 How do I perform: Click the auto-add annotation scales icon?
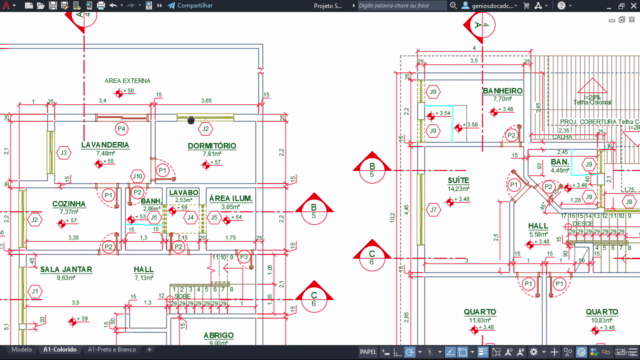point(520,352)
